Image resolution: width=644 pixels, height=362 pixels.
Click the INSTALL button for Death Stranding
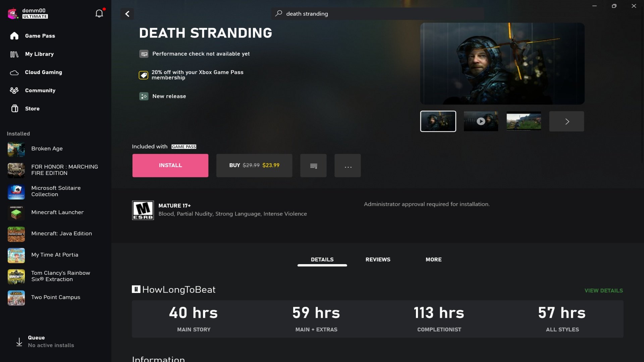[170, 165]
